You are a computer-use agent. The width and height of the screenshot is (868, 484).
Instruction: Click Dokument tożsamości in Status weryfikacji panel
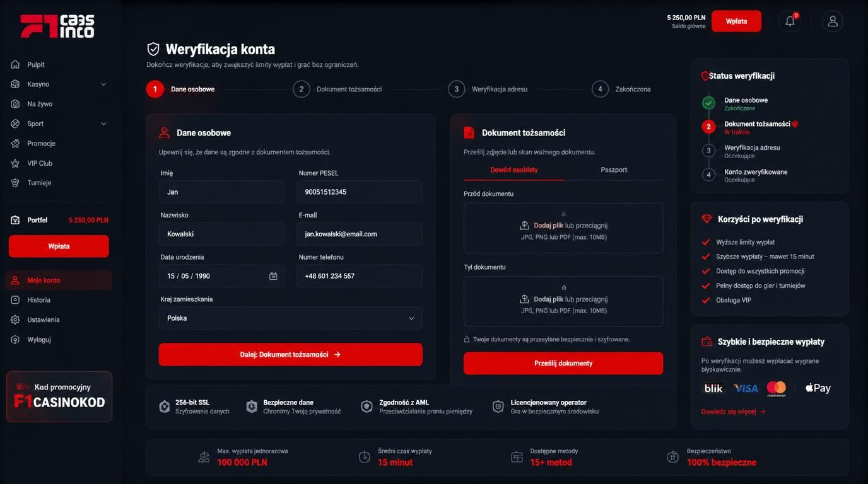(757, 124)
